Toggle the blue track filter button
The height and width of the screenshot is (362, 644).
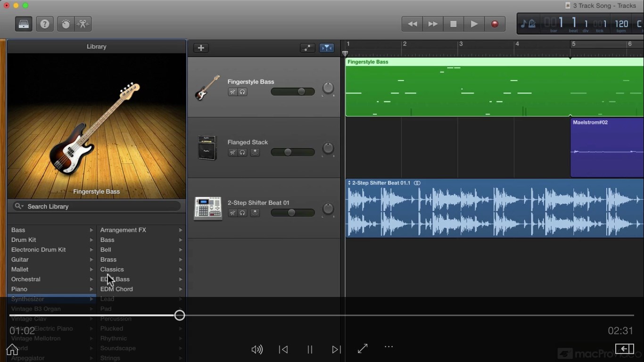coord(327,48)
